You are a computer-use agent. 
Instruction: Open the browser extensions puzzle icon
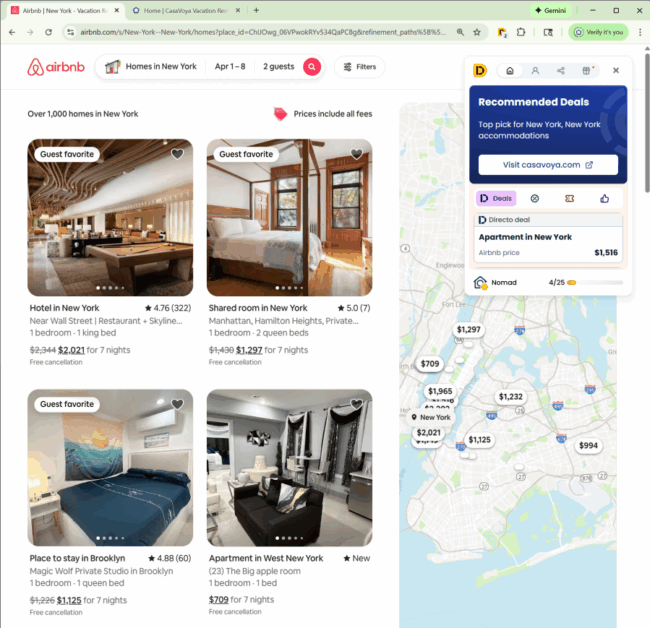click(x=521, y=32)
